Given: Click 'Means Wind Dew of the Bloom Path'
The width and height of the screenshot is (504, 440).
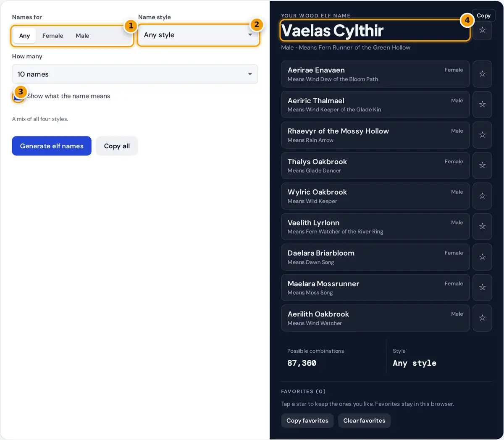Looking at the screenshot, I should coord(333,79).
